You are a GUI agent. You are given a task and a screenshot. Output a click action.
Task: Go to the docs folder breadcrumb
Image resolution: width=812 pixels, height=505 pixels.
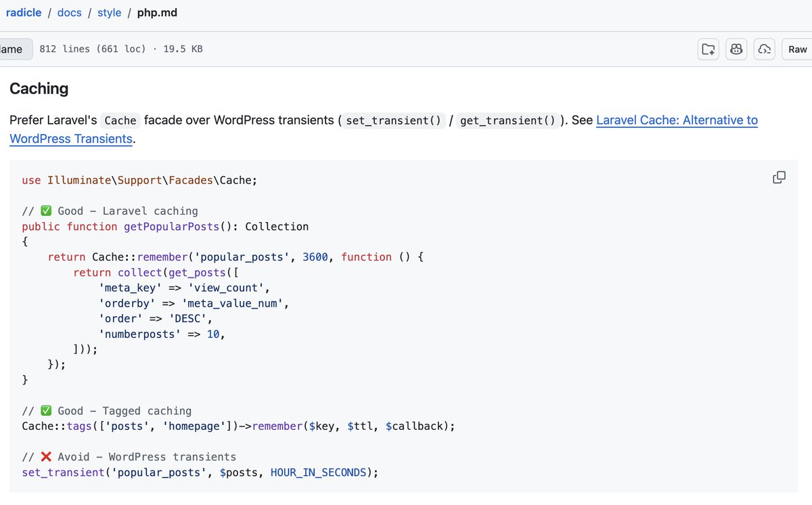pos(69,12)
